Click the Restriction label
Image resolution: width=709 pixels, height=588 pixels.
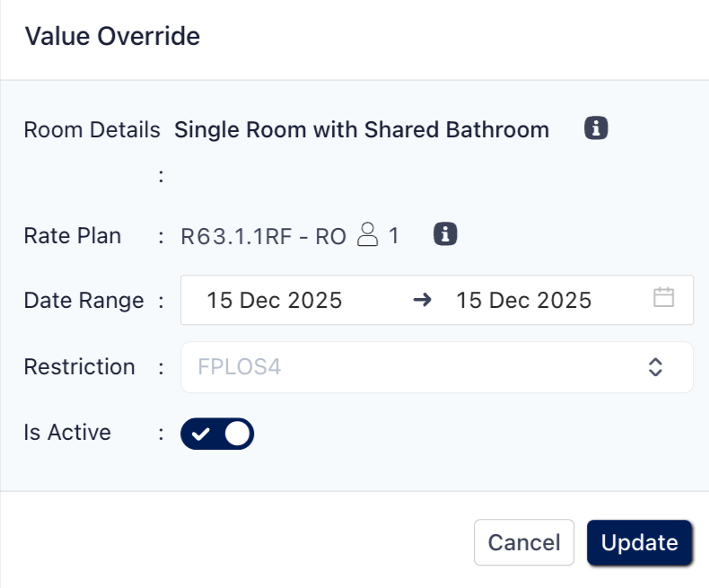pyautogui.click(x=79, y=366)
